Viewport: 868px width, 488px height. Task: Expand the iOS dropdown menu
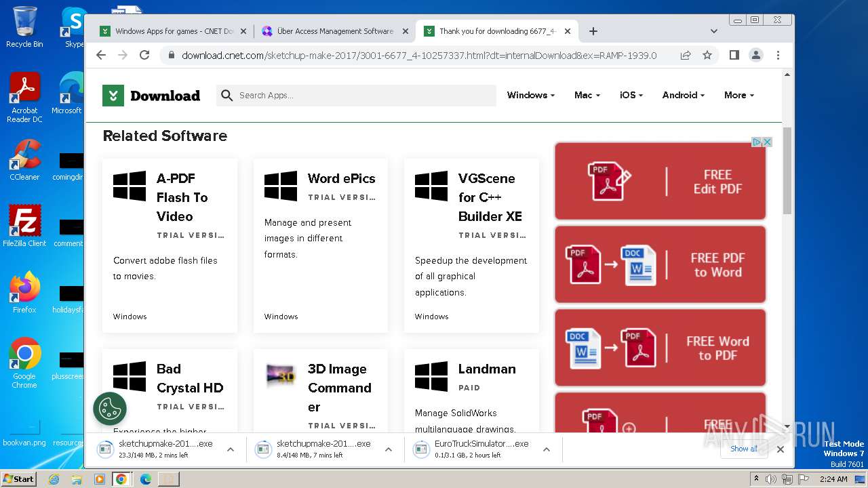(631, 96)
